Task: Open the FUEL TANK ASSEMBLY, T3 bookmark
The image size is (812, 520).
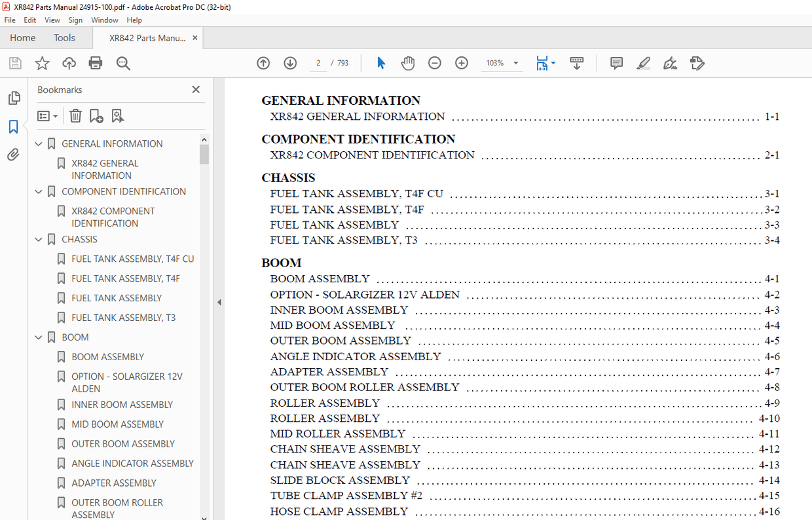Action: click(123, 318)
